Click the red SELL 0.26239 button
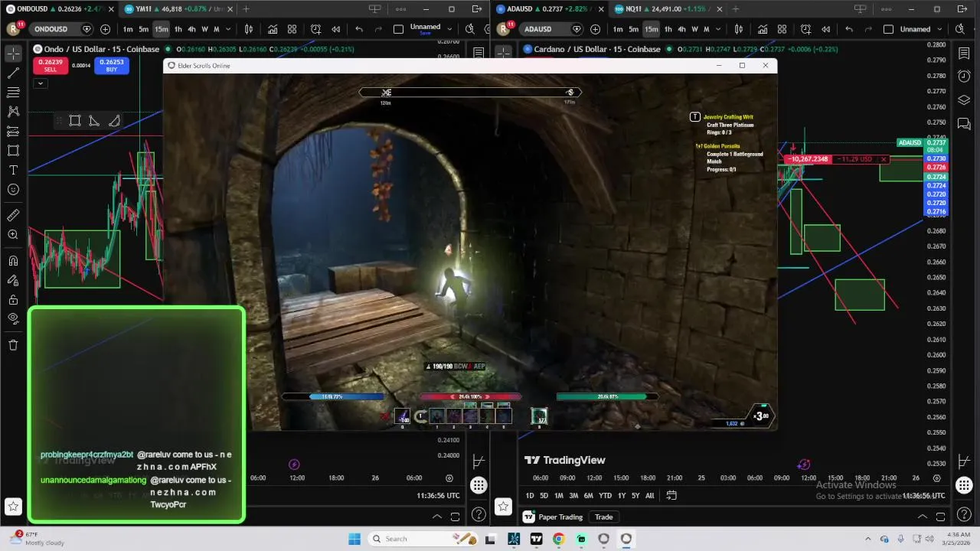The width and height of the screenshot is (980, 551). pyautogui.click(x=50, y=66)
